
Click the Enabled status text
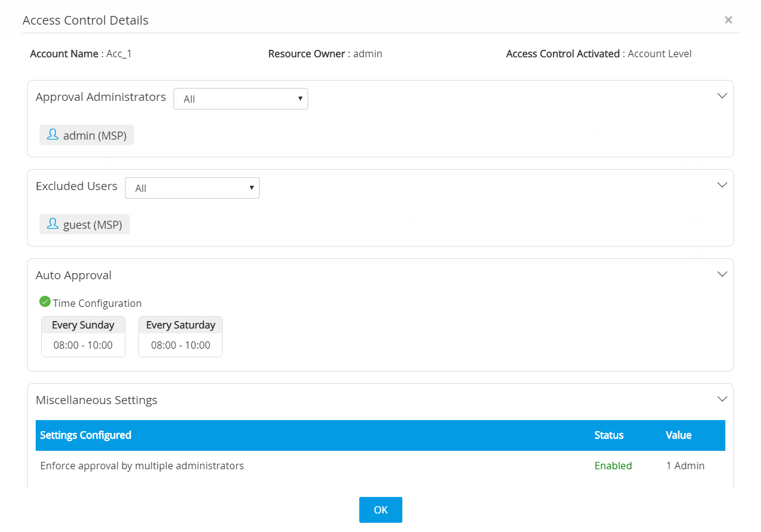tap(613, 466)
